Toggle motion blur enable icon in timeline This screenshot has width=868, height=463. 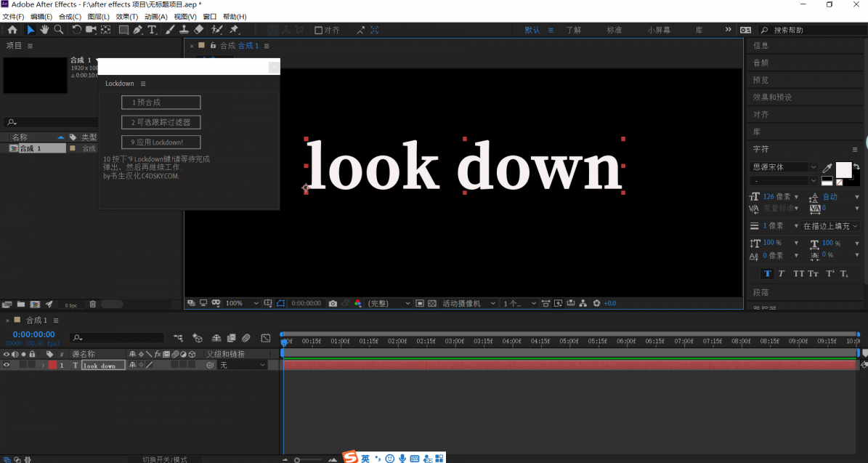tap(246, 338)
